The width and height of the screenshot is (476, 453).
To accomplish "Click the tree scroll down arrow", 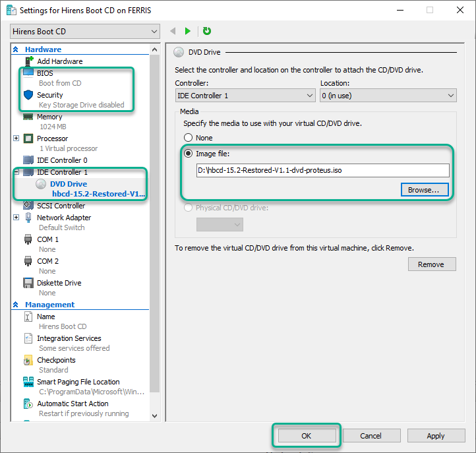I will pyautogui.click(x=154, y=416).
